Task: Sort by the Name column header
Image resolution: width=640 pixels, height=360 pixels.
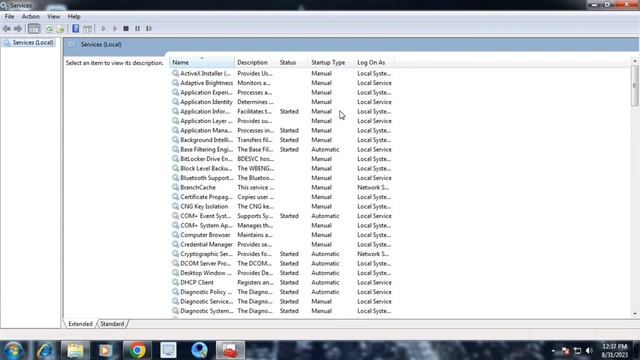Action: pos(202,62)
